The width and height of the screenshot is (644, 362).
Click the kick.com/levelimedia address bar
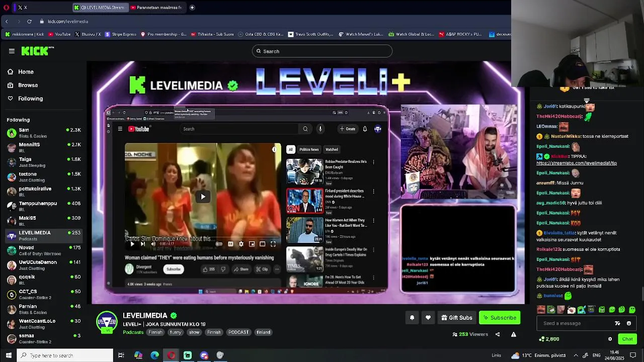pos(68,22)
